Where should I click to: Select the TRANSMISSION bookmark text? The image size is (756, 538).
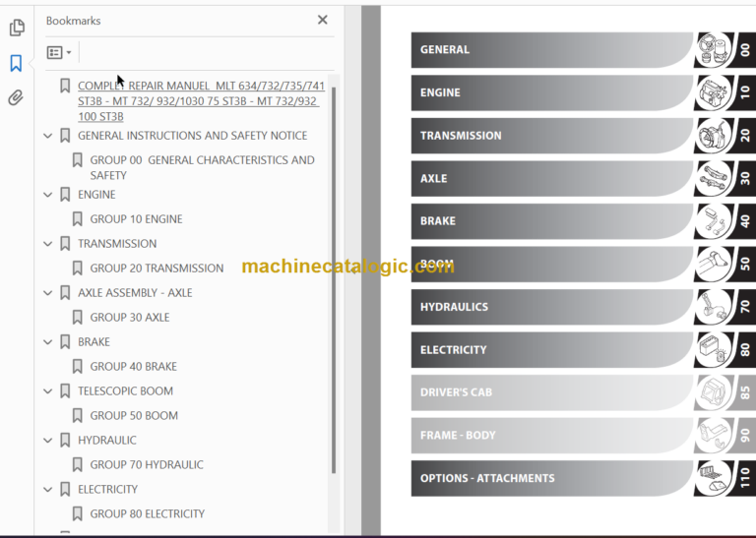point(117,243)
